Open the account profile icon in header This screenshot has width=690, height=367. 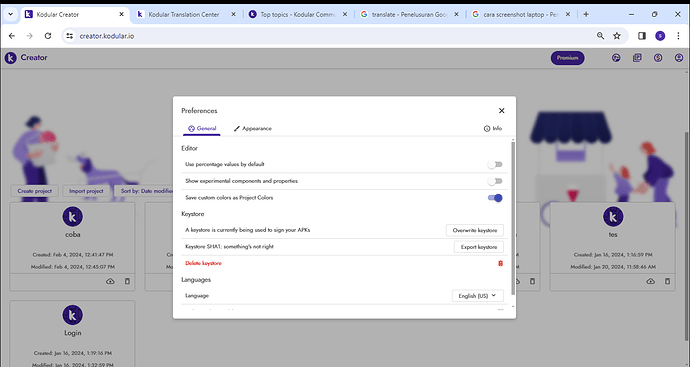[679, 58]
